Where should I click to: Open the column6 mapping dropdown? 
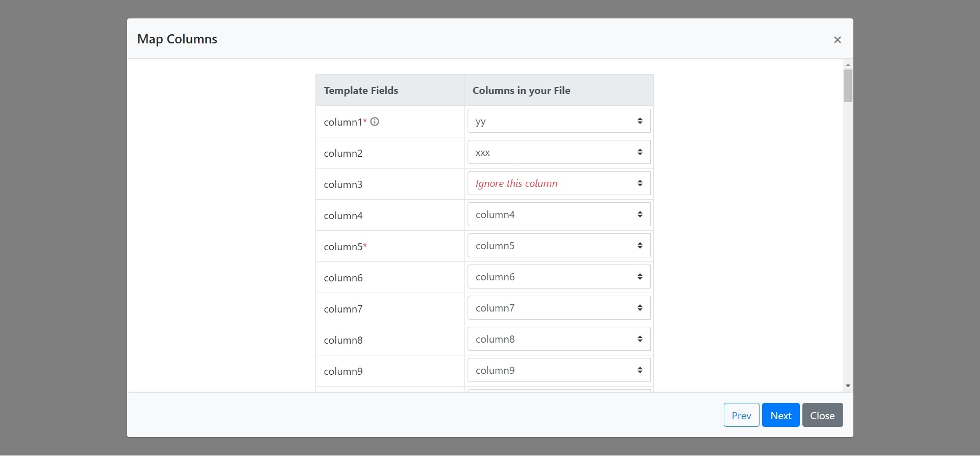click(558, 277)
